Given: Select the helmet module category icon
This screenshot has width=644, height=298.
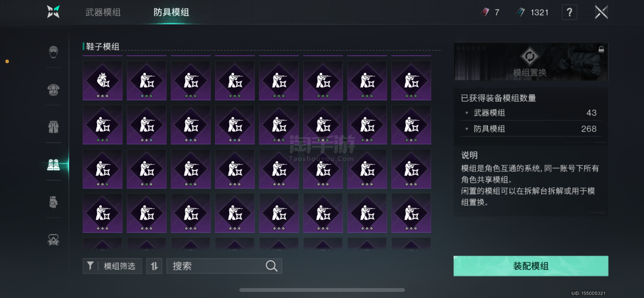Looking at the screenshot, I should pos(53,52).
